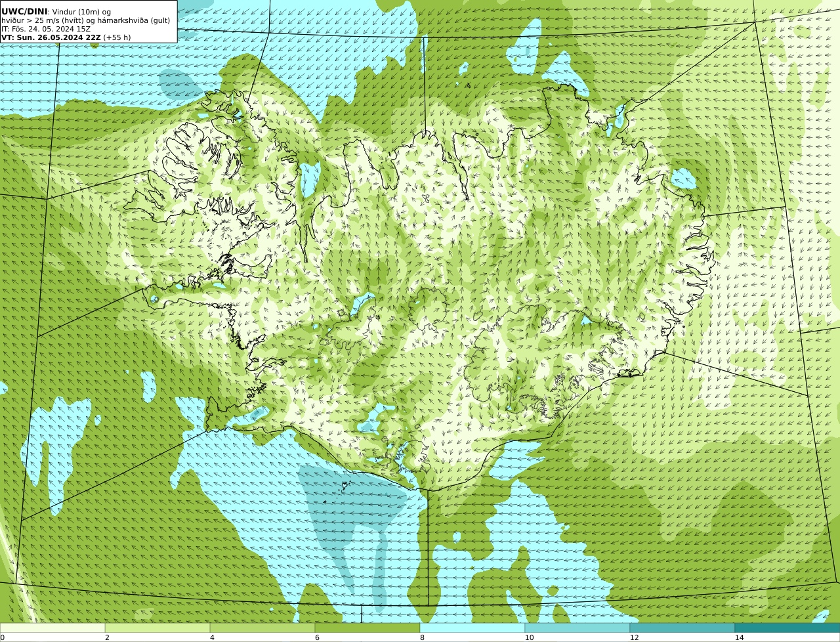The height and width of the screenshot is (642, 840).
Task: Select the 4–6 m/s medium green swatch
Action: (x=262, y=628)
